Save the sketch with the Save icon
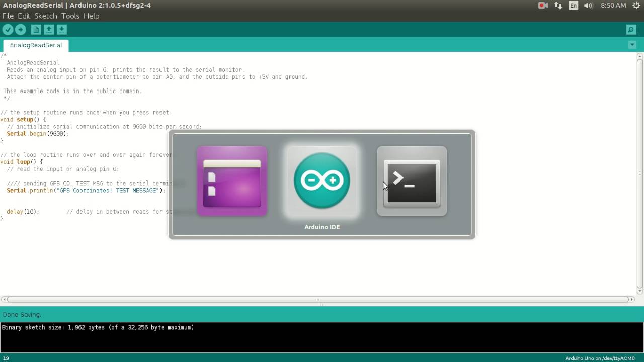This screenshot has width=644, height=362. pos(61,30)
